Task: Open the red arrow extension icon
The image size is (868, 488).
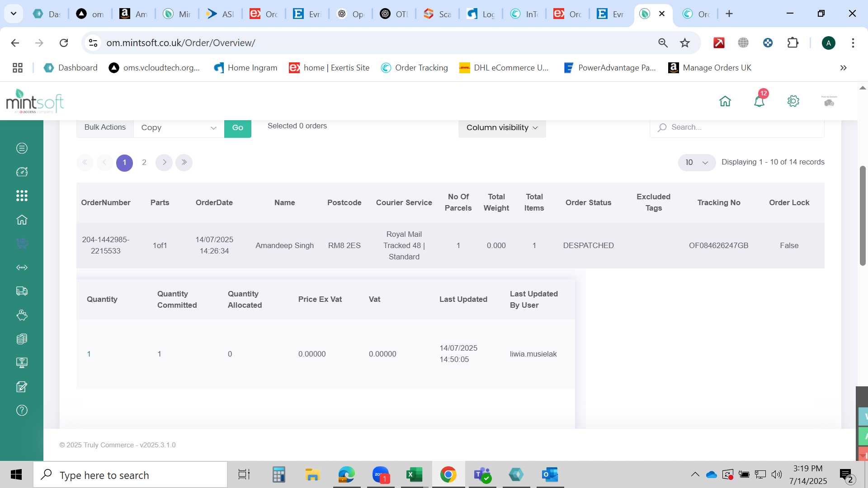Action: (x=719, y=43)
